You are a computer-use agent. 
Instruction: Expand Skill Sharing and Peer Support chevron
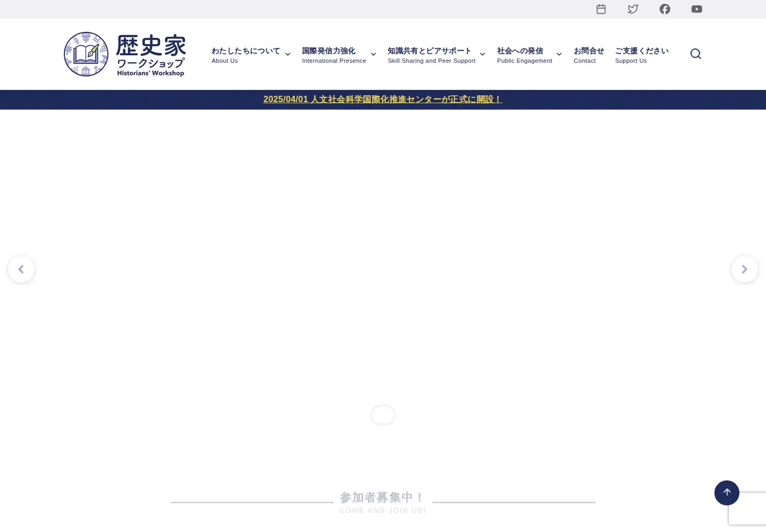(x=482, y=54)
